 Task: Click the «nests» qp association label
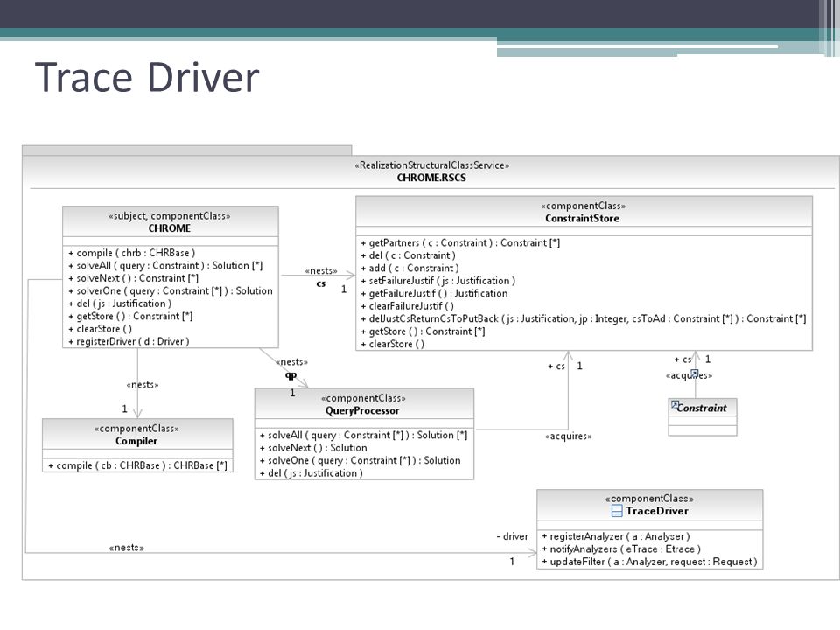coord(292,362)
